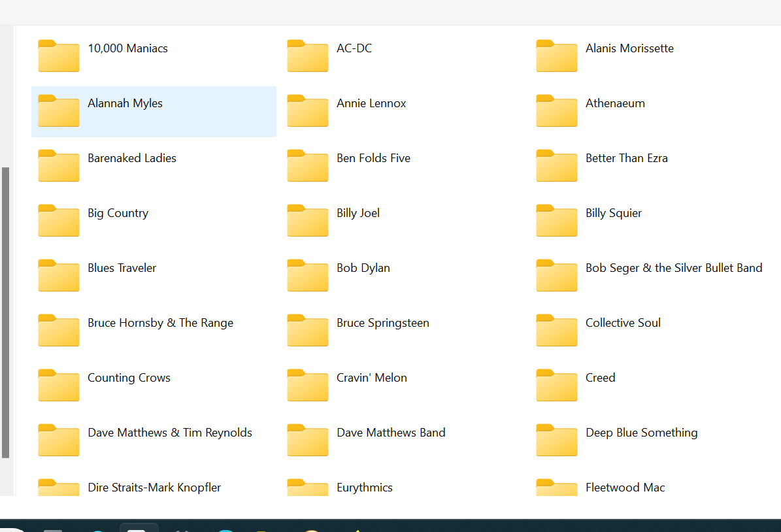Click Bruce Hornsby & The Range folder icon
This screenshot has height=532, width=781.
(59, 330)
